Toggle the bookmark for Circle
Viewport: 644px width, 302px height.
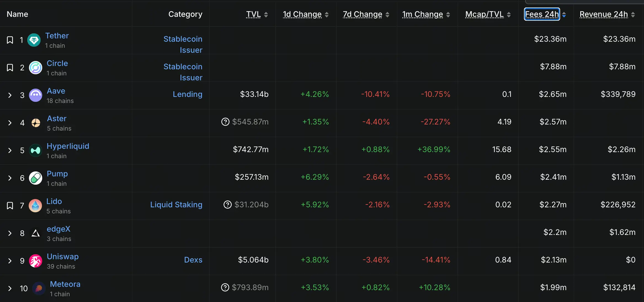coord(10,68)
